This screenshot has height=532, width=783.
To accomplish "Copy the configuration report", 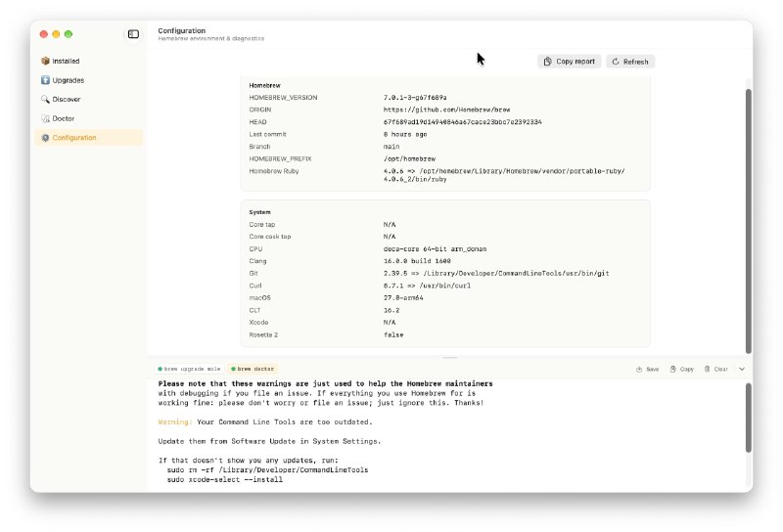I will coord(570,62).
